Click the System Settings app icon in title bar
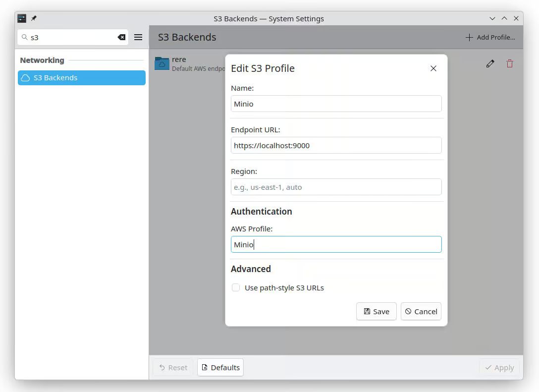Screen dimensions: 539x392 coord(22,18)
